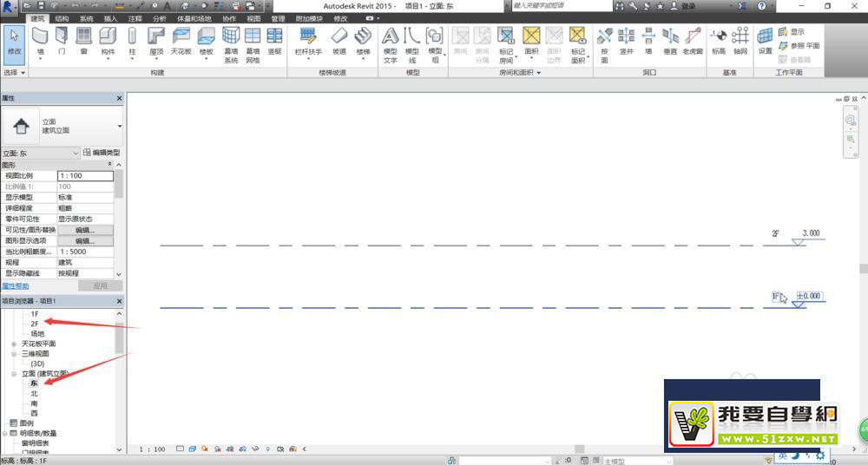Expand the 天花板平面 tree node
The width and height of the screenshot is (868, 465).
tap(14, 344)
